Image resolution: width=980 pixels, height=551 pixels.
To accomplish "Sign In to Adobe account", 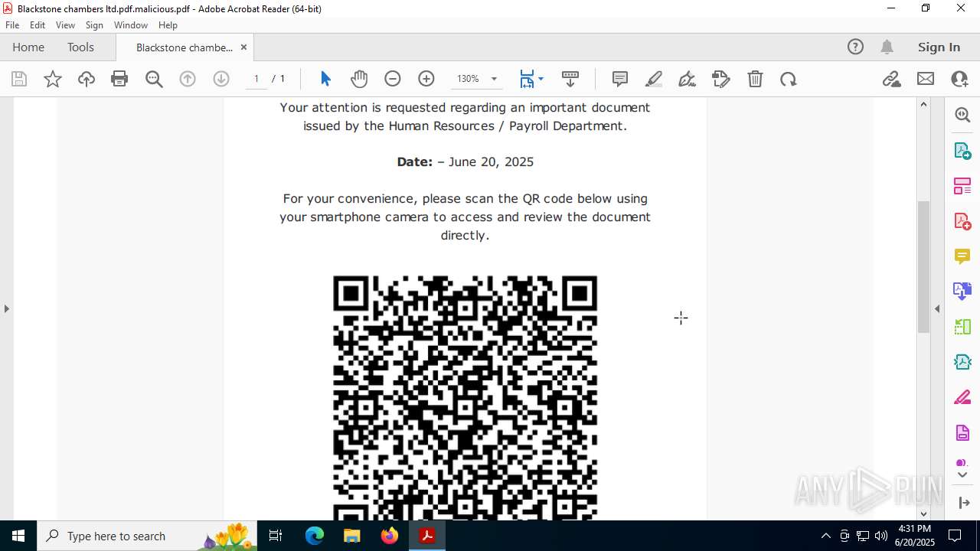I will [939, 47].
